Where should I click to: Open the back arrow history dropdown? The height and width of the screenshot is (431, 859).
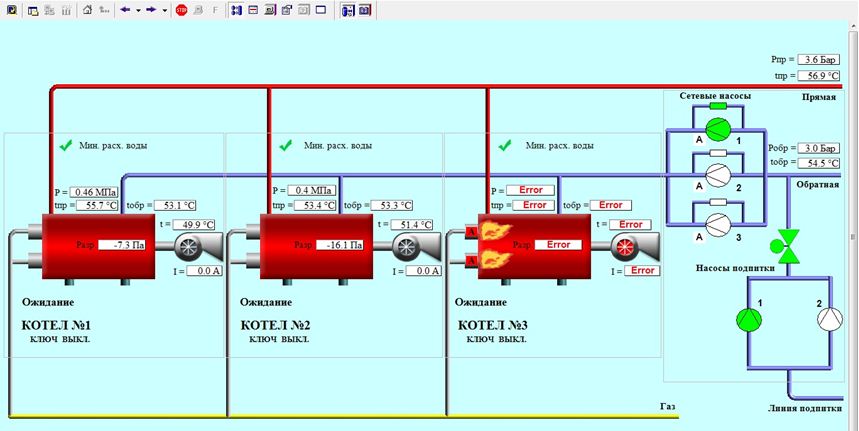[x=138, y=10]
